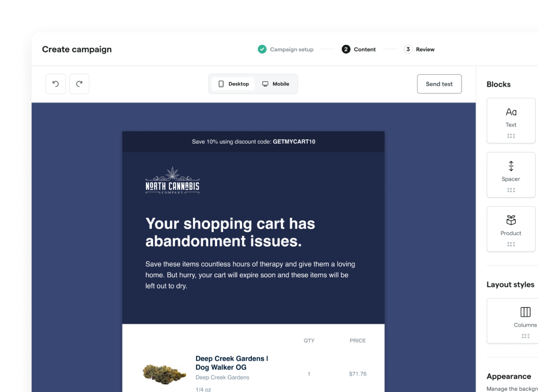Click the 'Save these items countless hours' paragraph
538x392 pixels.
click(x=251, y=275)
